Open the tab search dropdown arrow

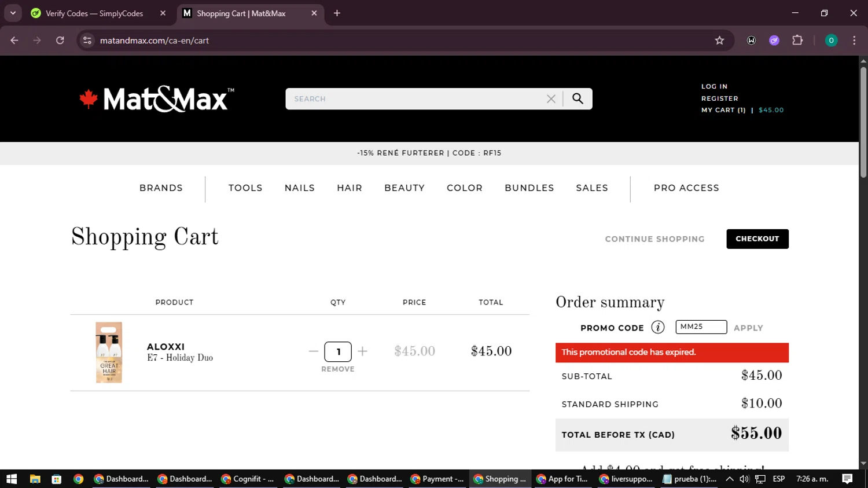[x=13, y=13]
